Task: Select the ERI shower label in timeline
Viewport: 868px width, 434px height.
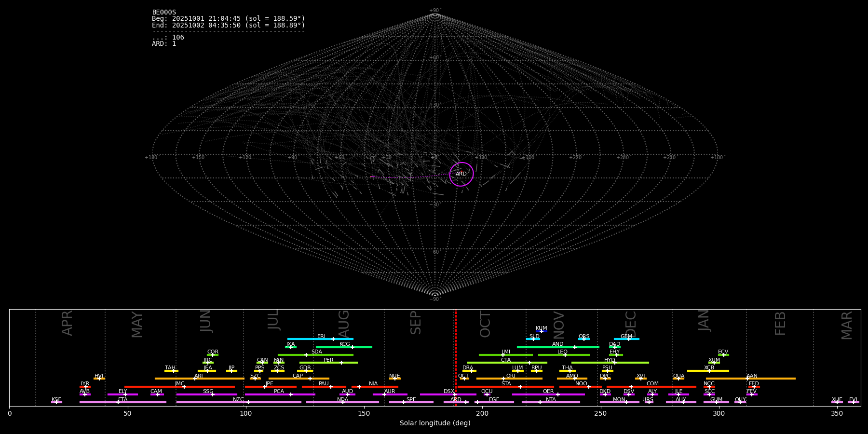Action: pyautogui.click(x=321, y=337)
